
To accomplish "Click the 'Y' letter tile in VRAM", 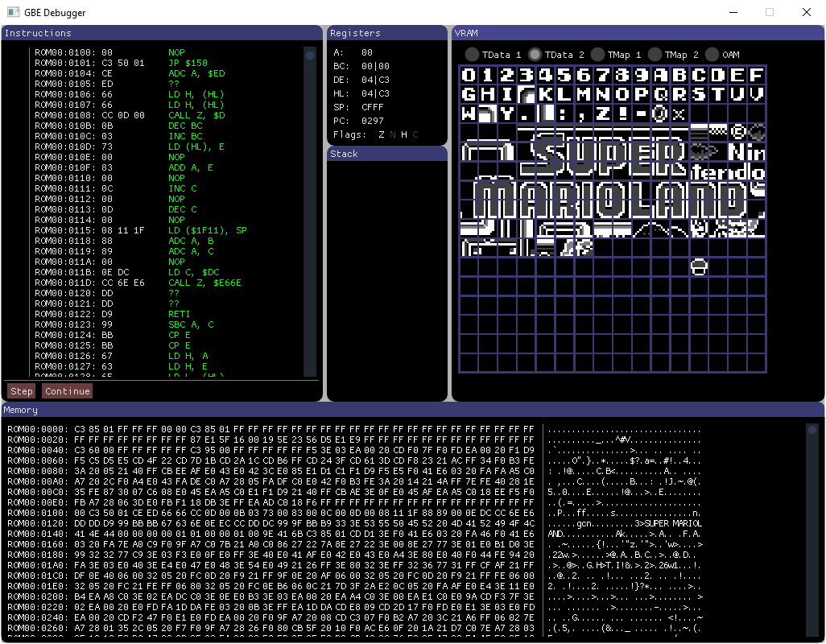I will pos(507,114).
